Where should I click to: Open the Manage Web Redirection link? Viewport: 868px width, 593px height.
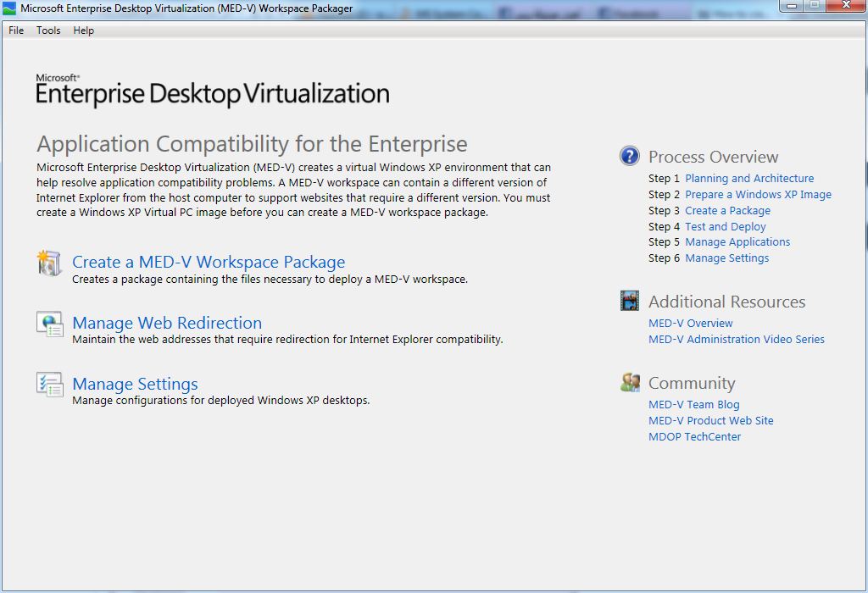pos(167,324)
